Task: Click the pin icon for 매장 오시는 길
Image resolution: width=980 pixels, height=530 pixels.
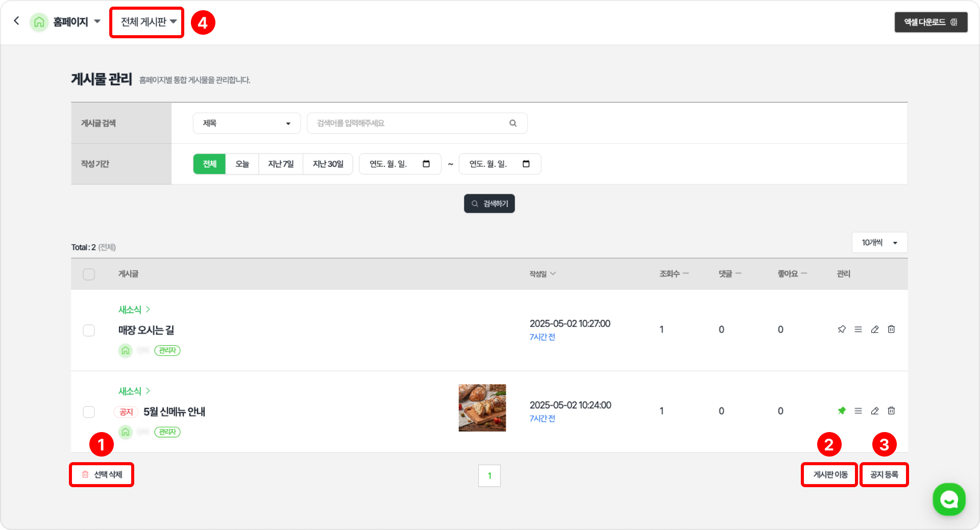Action: click(842, 330)
